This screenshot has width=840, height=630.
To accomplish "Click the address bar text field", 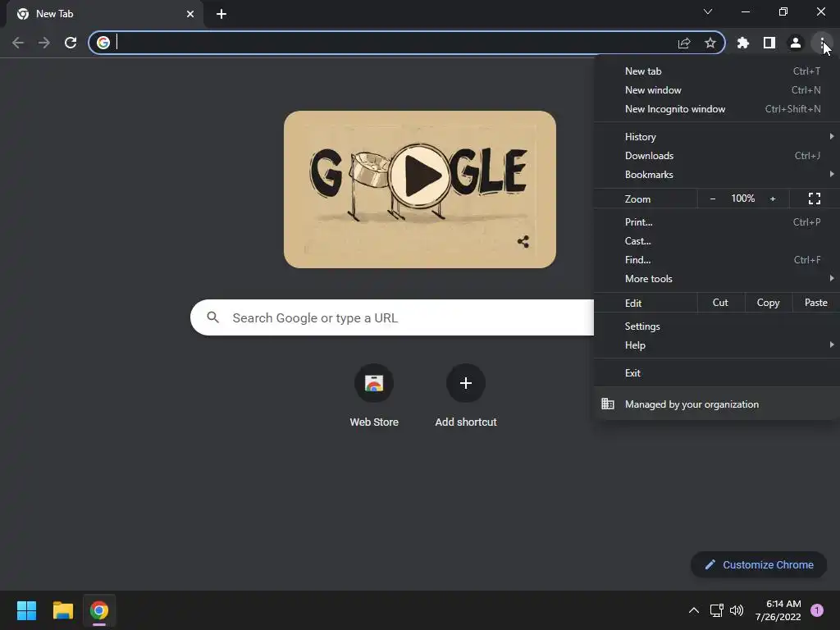I will point(394,43).
